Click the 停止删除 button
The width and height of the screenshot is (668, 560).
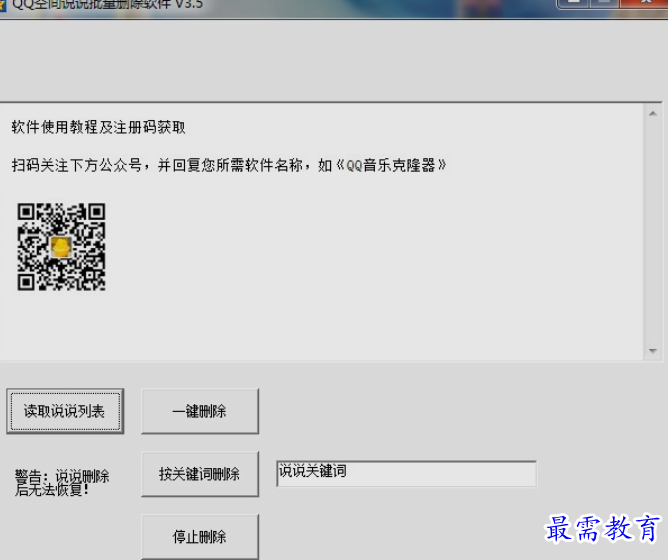click(200, 537)
